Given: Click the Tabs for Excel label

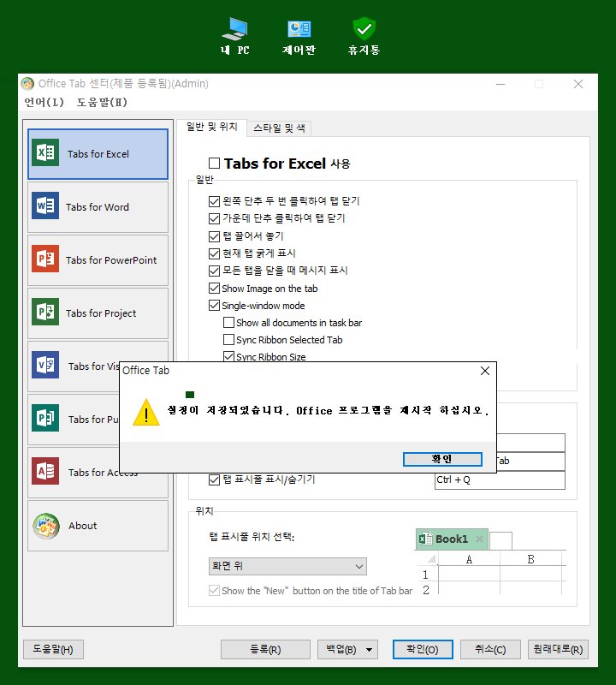Looking at the screenshot, I should click(x=98, y=154).
